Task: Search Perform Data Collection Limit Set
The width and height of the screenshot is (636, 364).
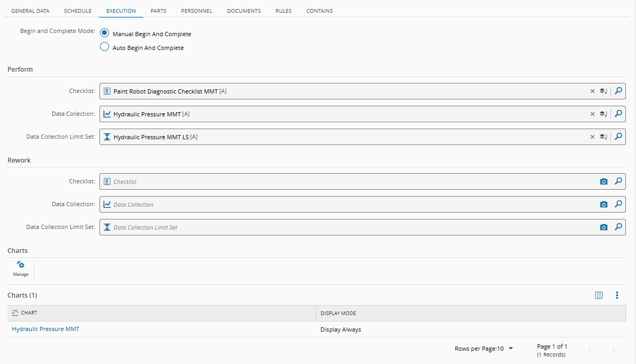Action: [618, 137]
